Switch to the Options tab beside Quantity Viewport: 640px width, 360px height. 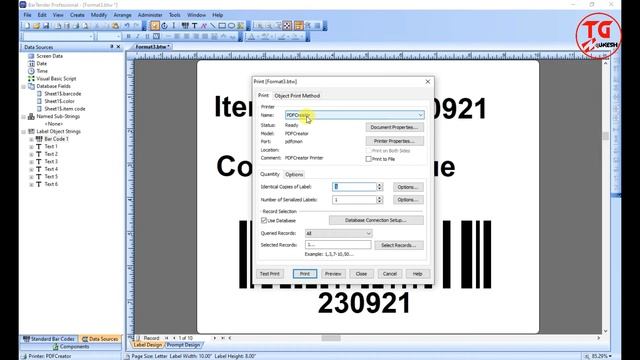click(294, 174)
